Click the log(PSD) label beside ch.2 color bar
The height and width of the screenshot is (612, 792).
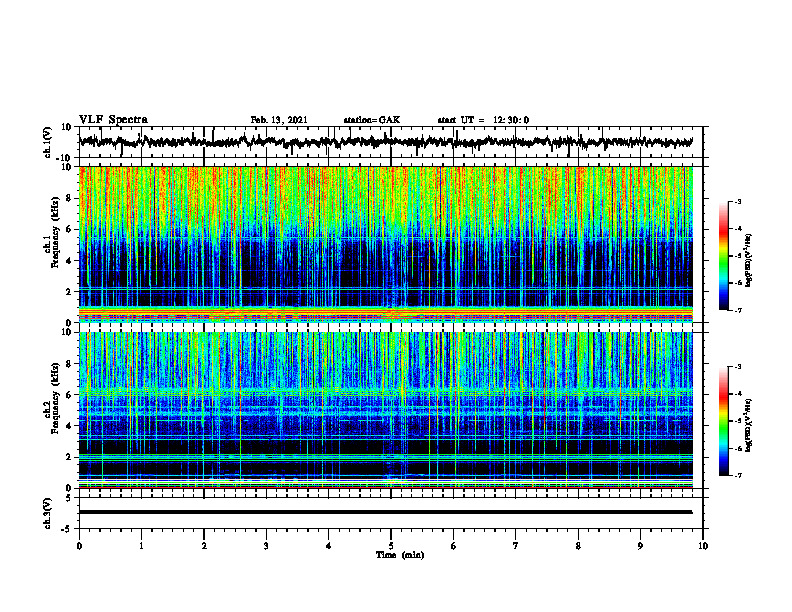749,426
